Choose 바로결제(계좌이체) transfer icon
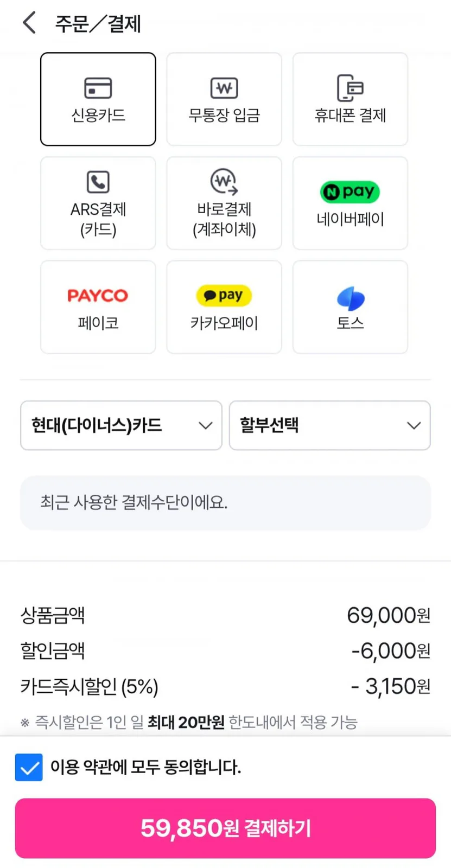451x868 pixels. (224, 182)
